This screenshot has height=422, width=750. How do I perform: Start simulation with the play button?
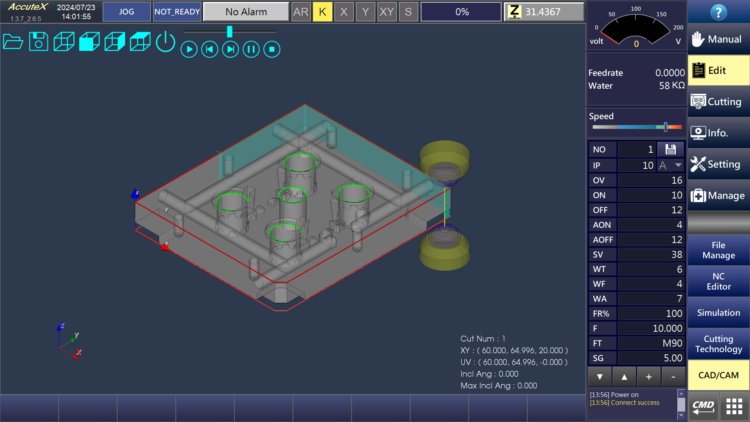point(189,49)
